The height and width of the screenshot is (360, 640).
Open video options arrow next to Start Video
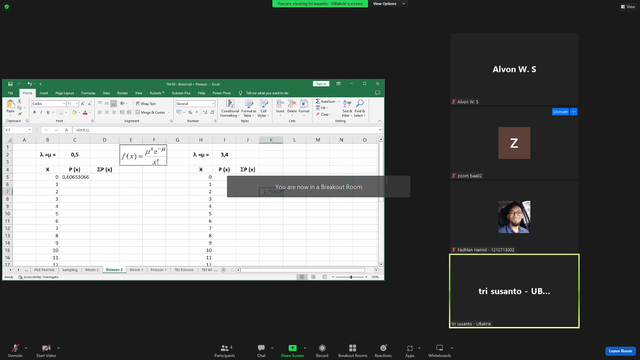point(58,348)
